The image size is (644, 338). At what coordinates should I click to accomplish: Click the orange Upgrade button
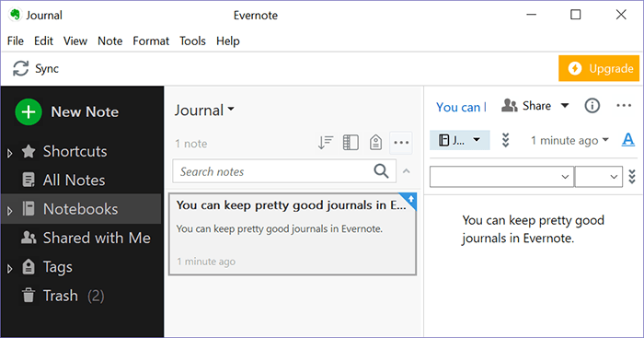[599, 68]
